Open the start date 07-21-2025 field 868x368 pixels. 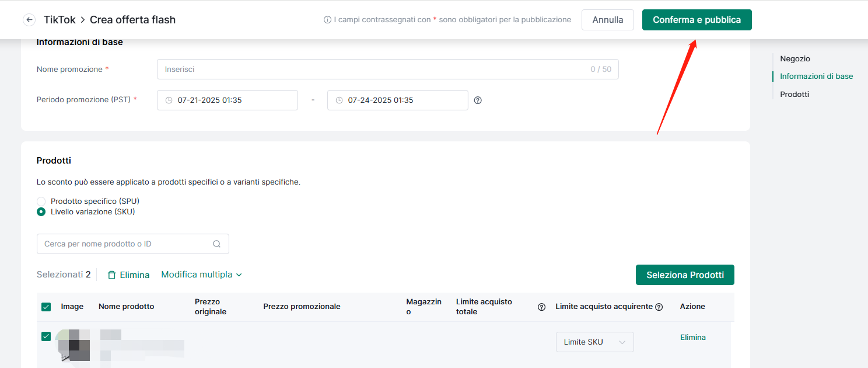pyautogui.click(x=228, y=100)
